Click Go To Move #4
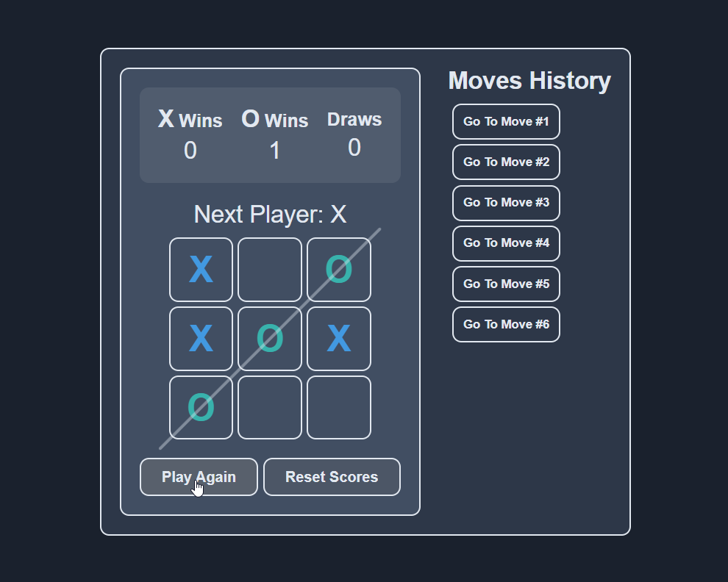 point(506,243)
